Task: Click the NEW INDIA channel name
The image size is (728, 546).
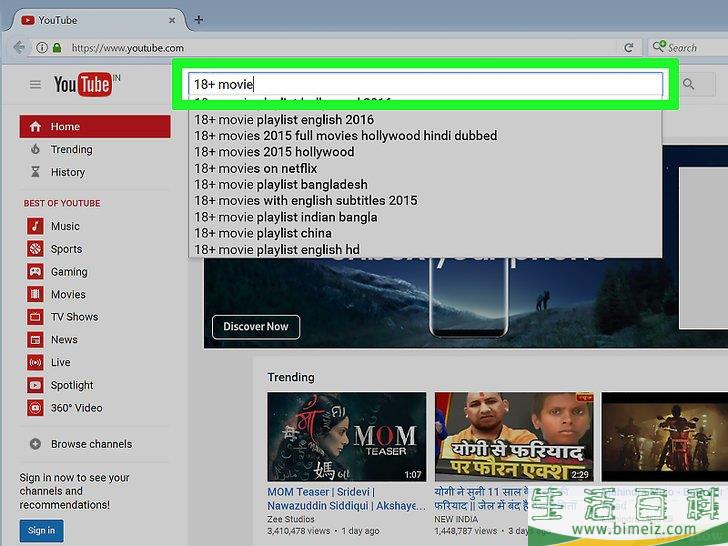Action: [x=456, y=519]
